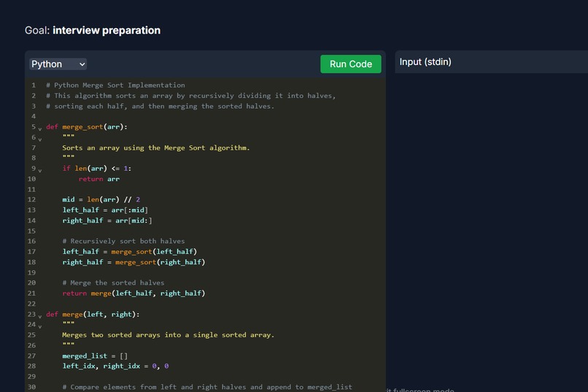
Task: Click the comment '# Recursively sort both halves'
Action: (123, 241)
